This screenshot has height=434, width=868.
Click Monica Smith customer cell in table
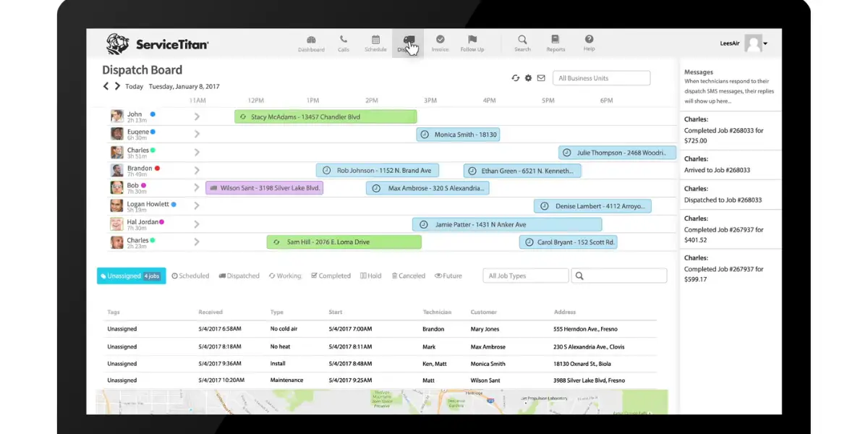488,364
